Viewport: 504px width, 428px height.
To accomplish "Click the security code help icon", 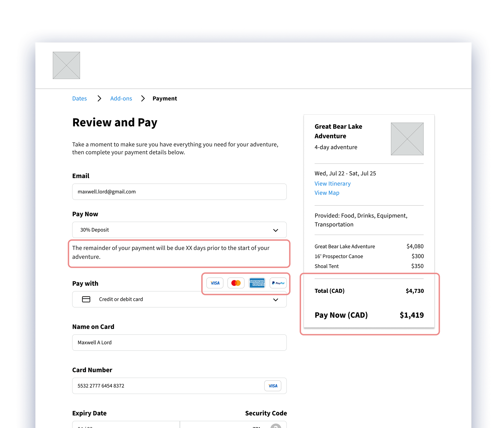I will (x=276, y=426).
